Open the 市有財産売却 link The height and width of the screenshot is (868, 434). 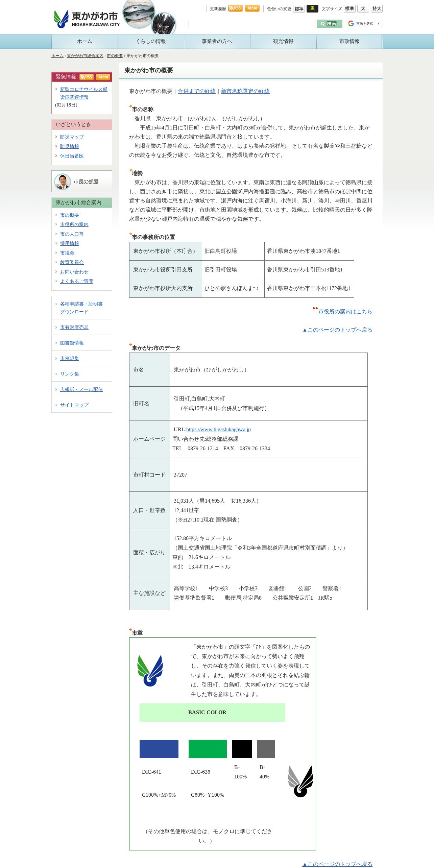coord(74,327)
